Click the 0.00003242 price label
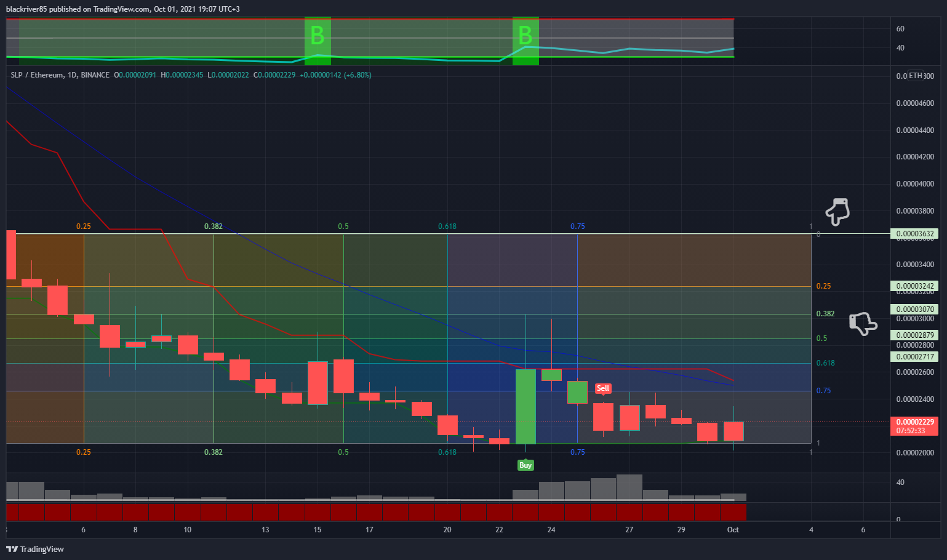The image size is (947, 560). coord(915,286)
